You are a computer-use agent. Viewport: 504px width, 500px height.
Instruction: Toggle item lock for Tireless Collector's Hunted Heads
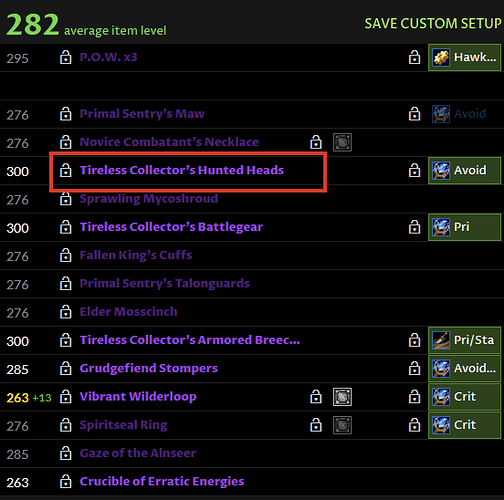(x=66, y=171)
